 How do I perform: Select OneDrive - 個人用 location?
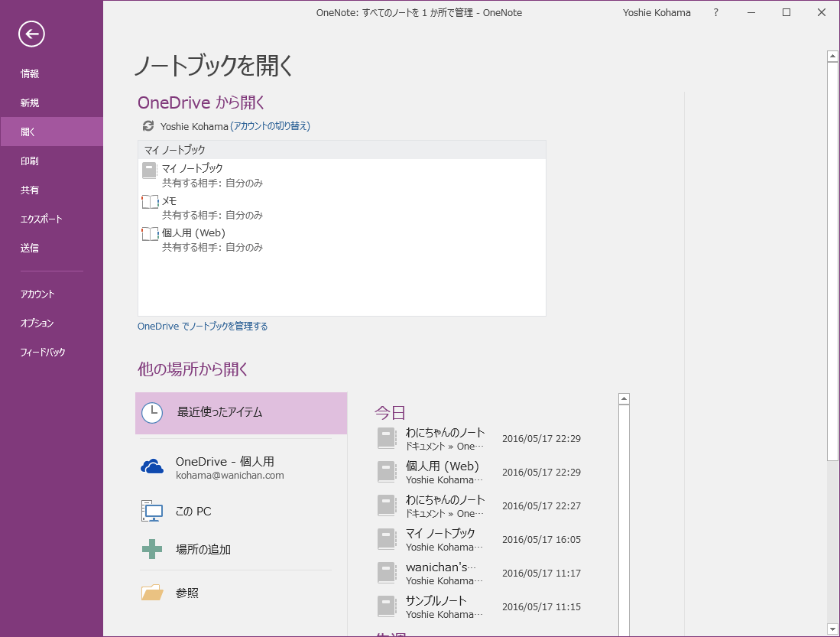coord(241,467)
